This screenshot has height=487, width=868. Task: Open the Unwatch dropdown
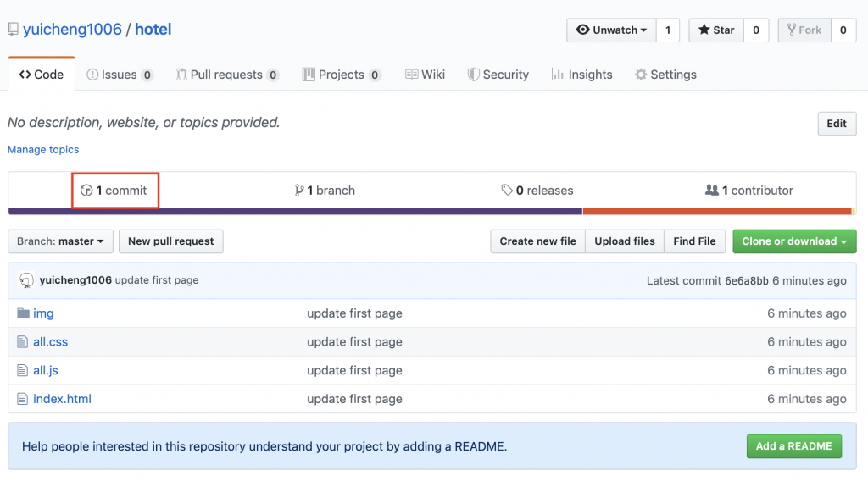(x=611, y=30)
